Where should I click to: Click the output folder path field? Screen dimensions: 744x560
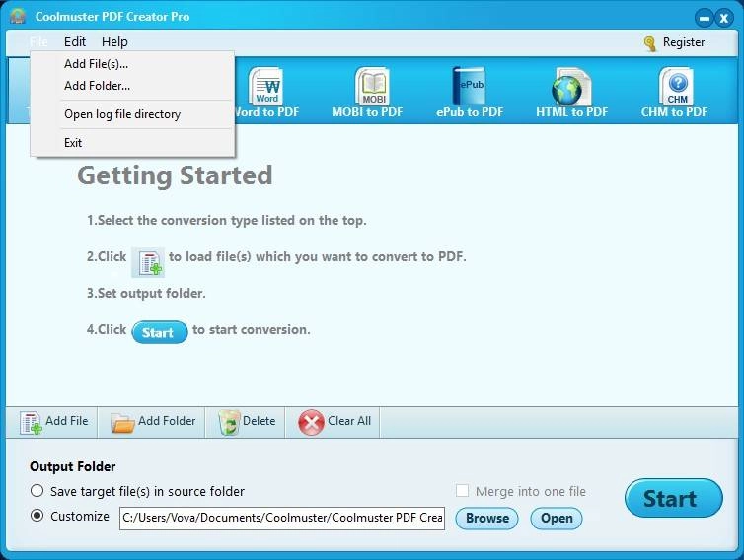[x=282, y=518]
